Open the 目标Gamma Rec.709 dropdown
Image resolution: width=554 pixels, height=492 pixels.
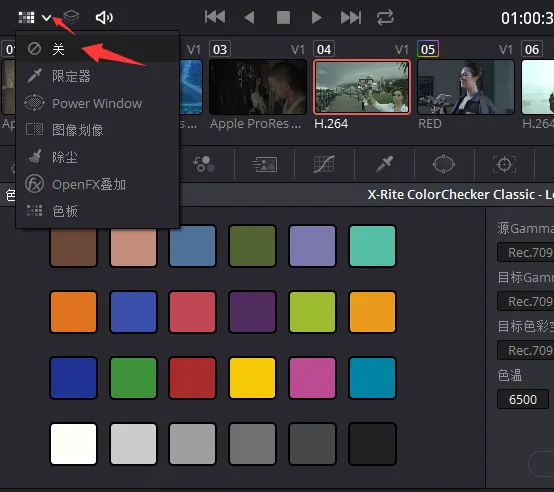pos(525,301)
